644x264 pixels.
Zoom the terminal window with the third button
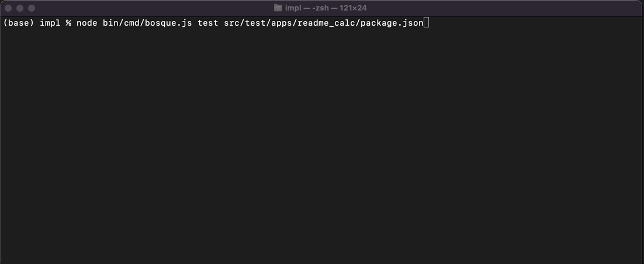click(x=32, y=8)
